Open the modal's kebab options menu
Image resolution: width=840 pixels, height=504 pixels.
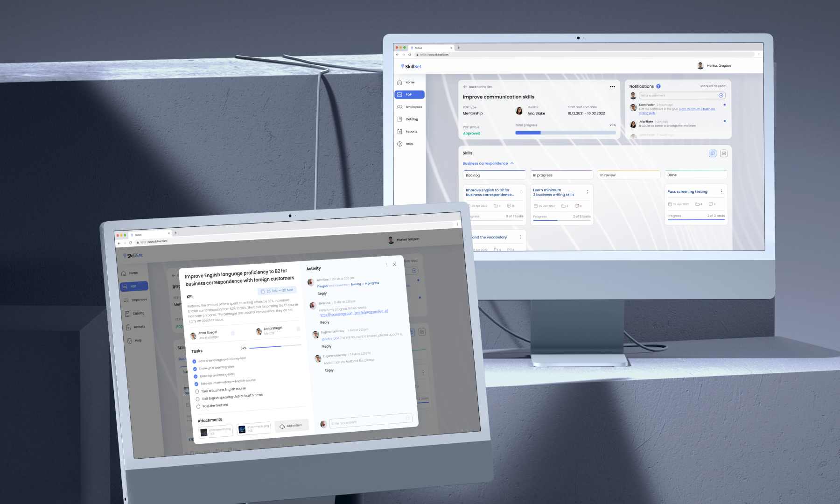[x=386, y=265]
